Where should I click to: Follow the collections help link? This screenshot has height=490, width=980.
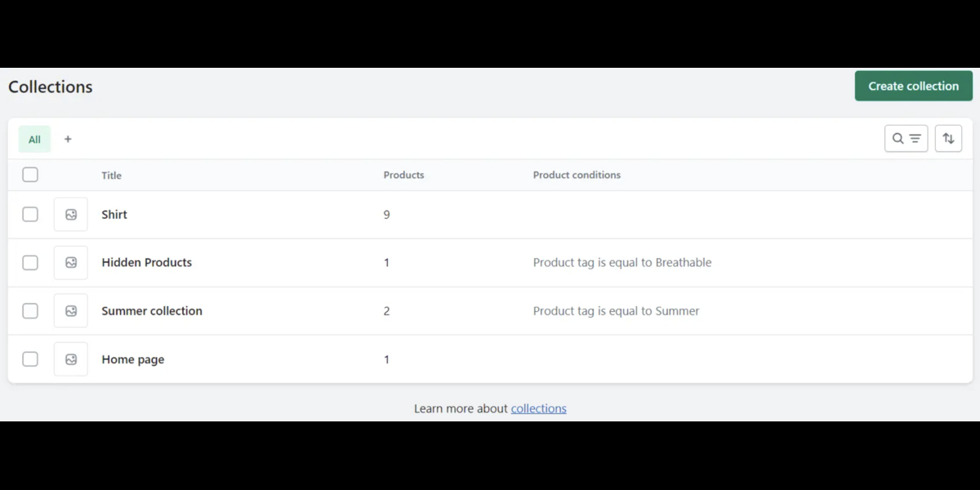(x=538, y=408)
